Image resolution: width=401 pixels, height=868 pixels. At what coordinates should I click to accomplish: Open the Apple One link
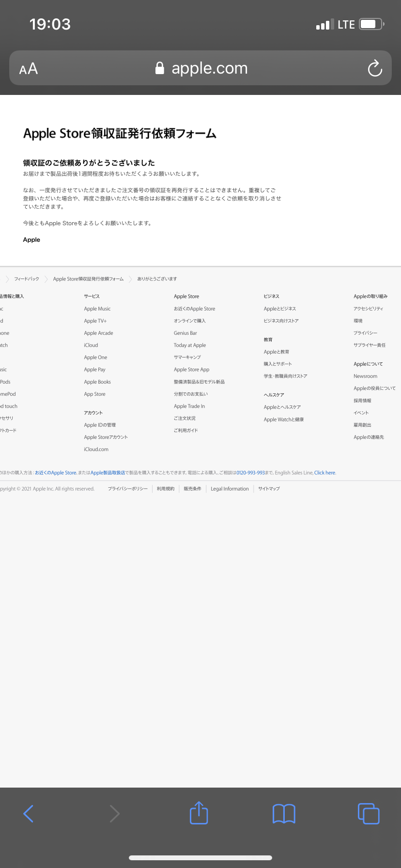tap(95, 357)
